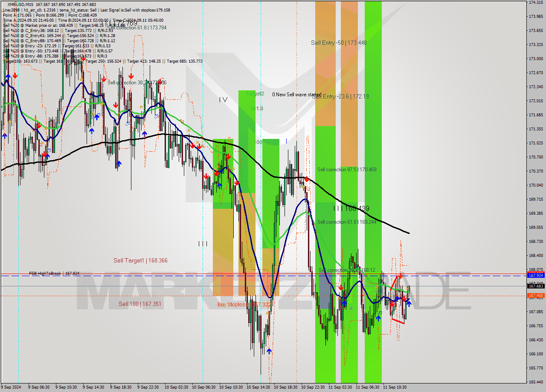The width and height of the screenshot is (546, 392).
Task: Click '9 Sep 14:30' on the time axis
Action: 93,387
